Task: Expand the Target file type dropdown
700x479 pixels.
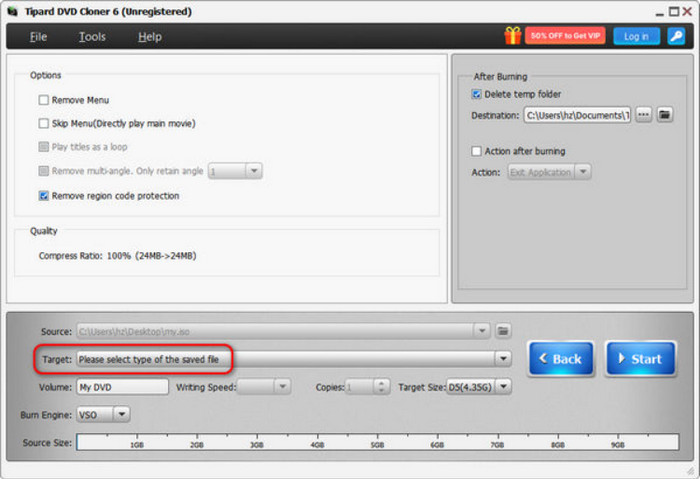Action: [x=502, y=358]
